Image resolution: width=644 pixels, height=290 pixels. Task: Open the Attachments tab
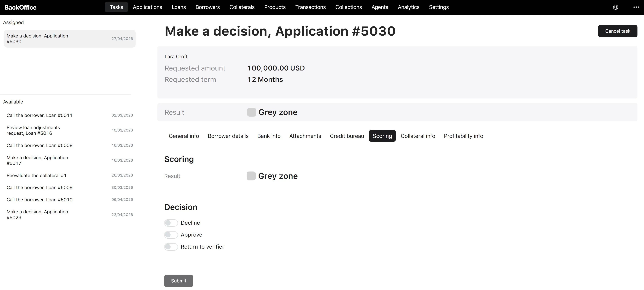pos(305,136)
